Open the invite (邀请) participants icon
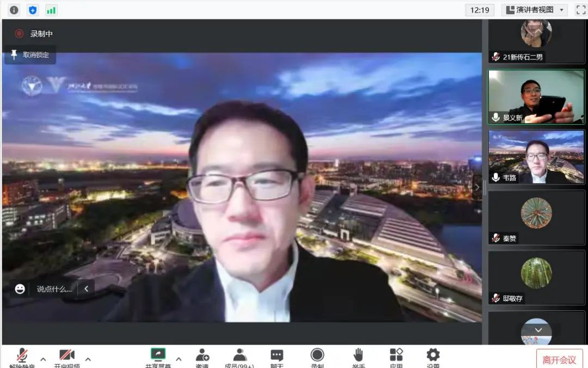The width and height of the screenshot is (588, 368). (x=203, y=355)
